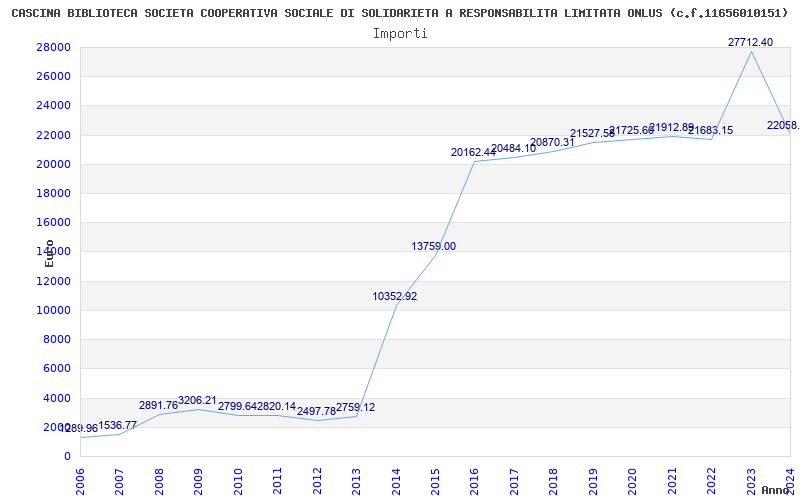800x500 pixels.
Task: Click the 10000 y-axis tick label
Action: pos(53,310)
